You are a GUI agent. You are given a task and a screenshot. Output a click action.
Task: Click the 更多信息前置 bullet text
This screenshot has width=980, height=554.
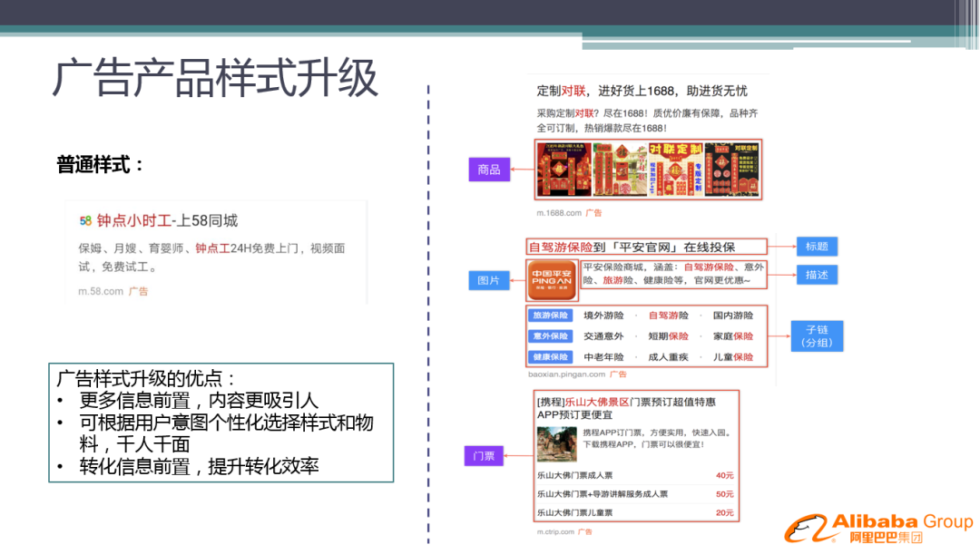pyautogui.click(x=198, y=401)
